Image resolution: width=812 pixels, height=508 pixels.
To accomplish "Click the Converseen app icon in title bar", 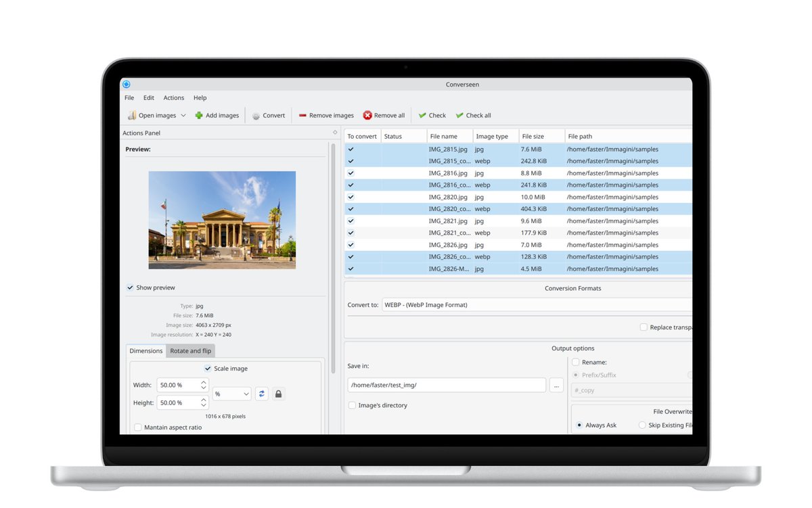I will 126,85.
